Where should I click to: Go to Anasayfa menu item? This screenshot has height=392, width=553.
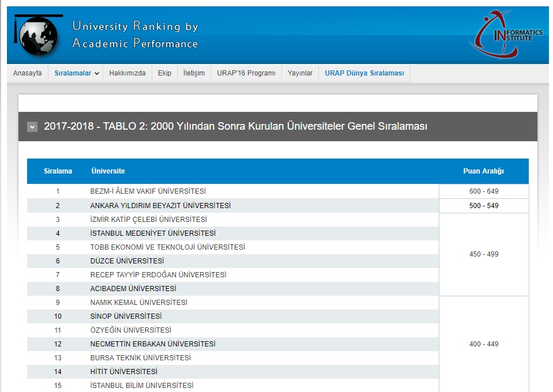(27, 73)
